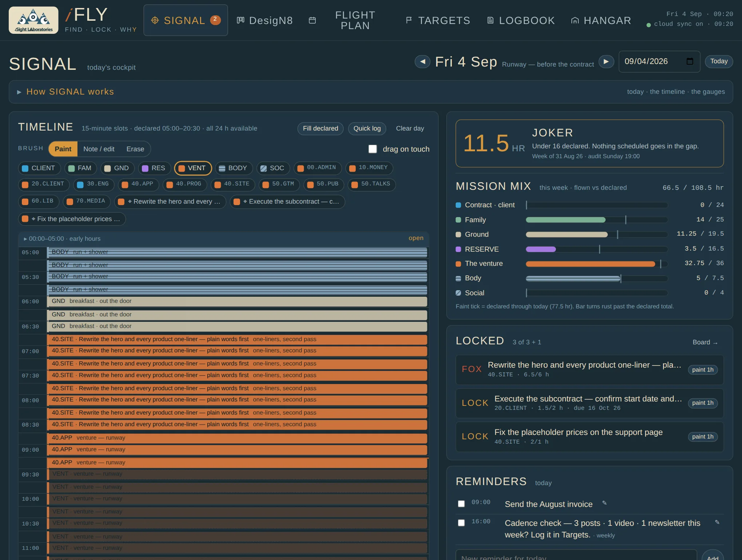742x560 pixels.
Task: Go to previous day arrow
Action: coord(422,62)
